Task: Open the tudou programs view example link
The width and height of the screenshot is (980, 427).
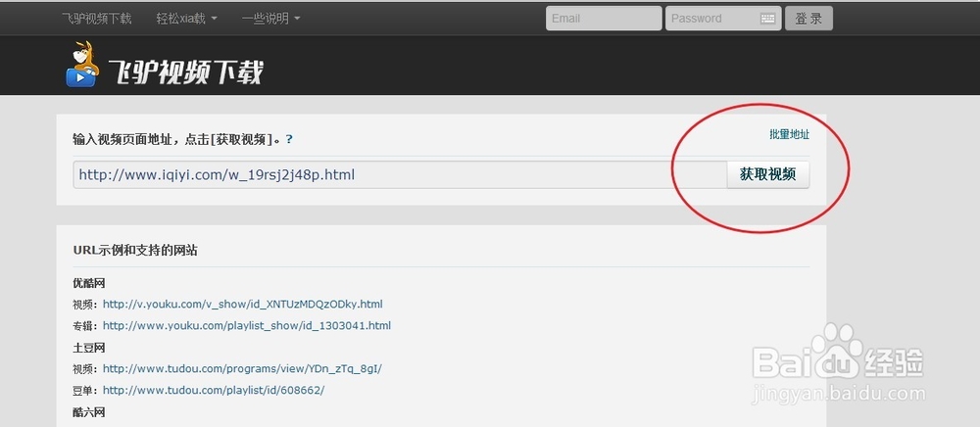Action: coord(242,368)
